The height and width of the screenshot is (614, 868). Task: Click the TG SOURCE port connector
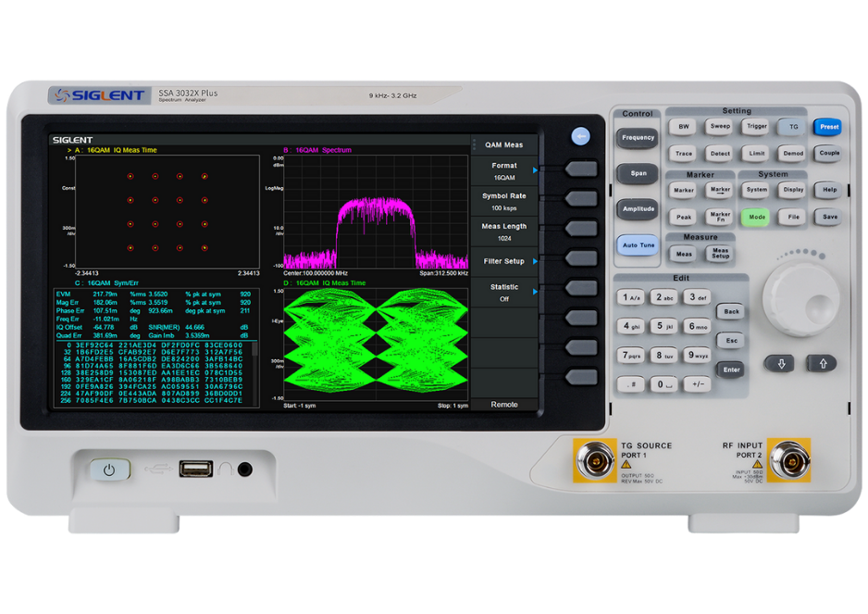[596, 460]
